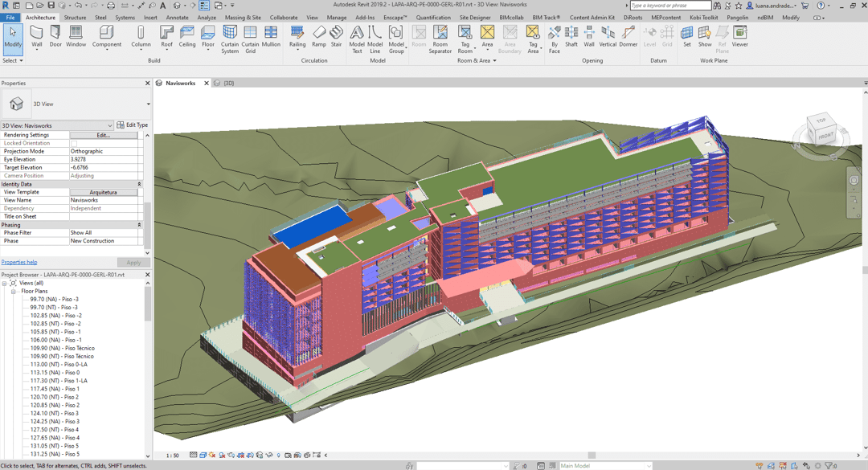The image size is (868, 470).
Task: Close the Navisworks view tab
Action: pyautogui.click(x=207, y=83)
